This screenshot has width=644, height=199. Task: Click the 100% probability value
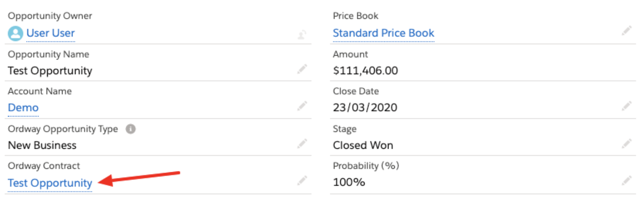[349, 182]
